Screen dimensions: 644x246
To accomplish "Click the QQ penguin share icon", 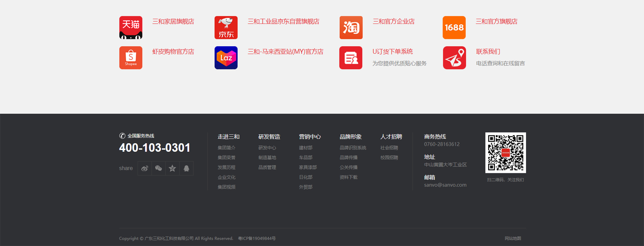I will (186, 168).
